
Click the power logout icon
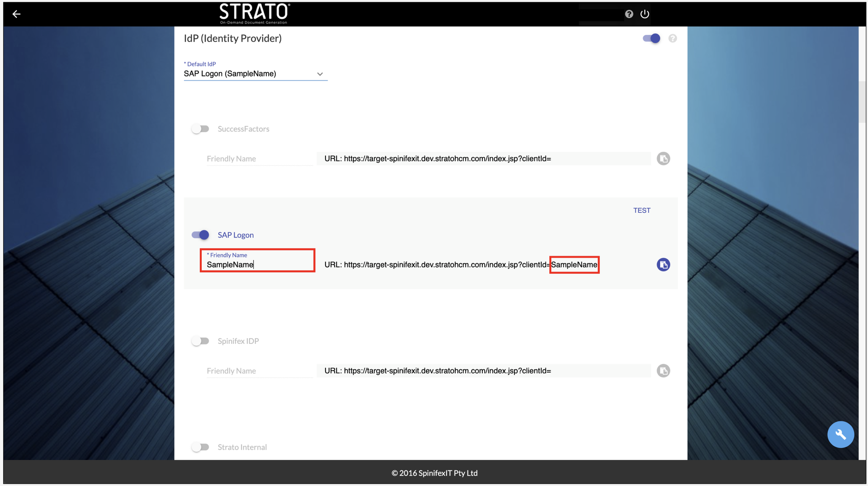pos(645,14)
